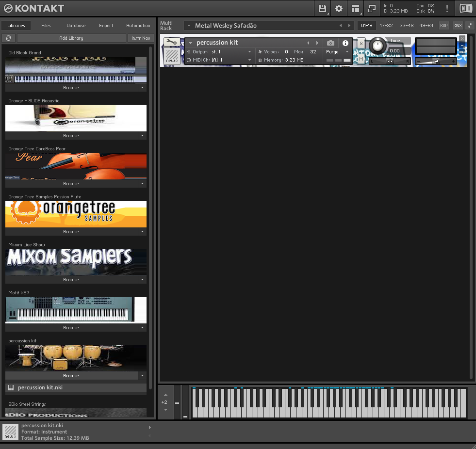
Task: Browse the Motif XS7 library
Action: 71,328
